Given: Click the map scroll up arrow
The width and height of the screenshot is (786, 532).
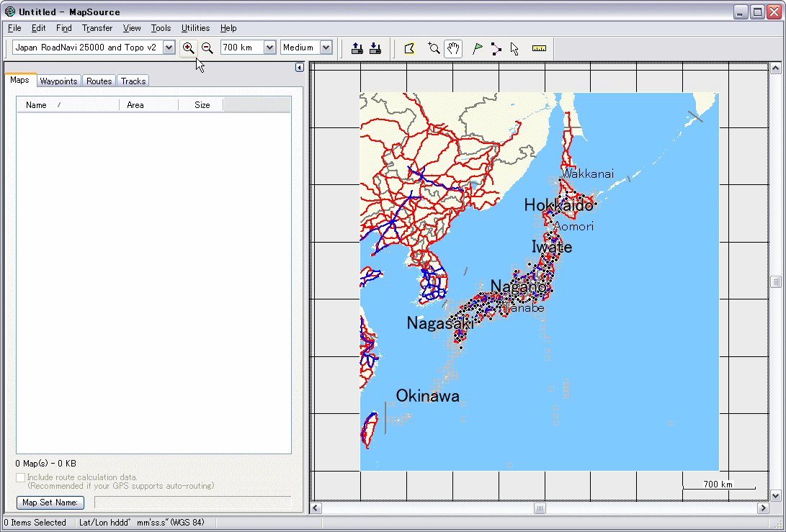Looking at the screenshot, I should 775,68.
